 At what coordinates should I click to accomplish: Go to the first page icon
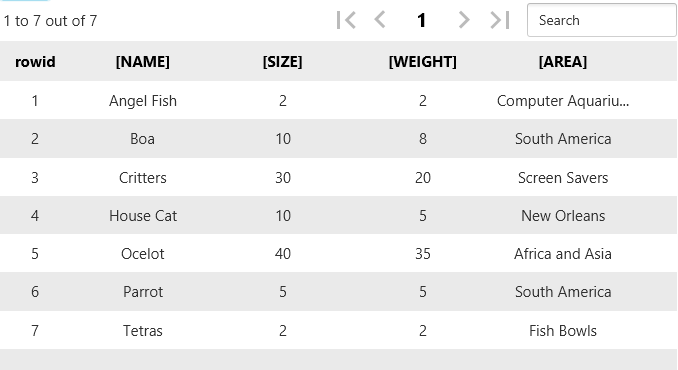[x=346, y=20]
